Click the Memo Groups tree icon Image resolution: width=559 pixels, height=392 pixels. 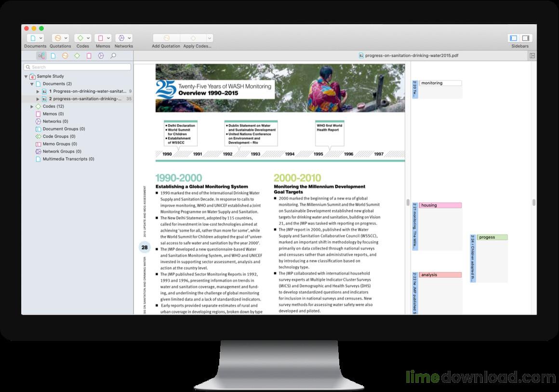(38, 144)
